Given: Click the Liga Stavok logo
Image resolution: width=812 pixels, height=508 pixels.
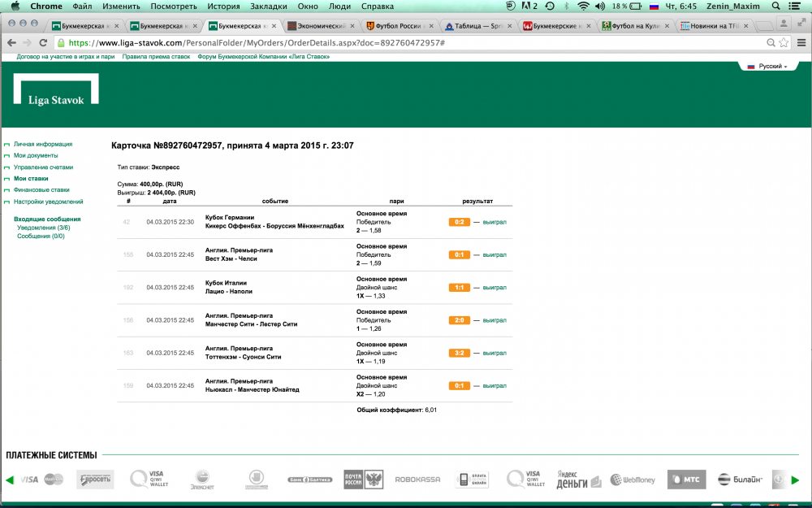Looking at the screenshot, I should [x=56, y=89].
